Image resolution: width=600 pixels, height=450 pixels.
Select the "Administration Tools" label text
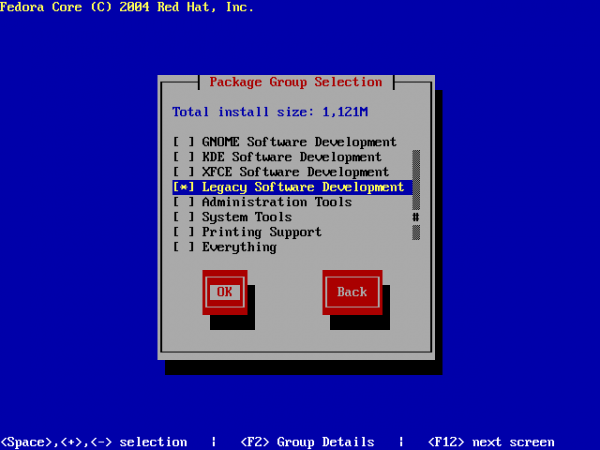click(x=277, y=202)
